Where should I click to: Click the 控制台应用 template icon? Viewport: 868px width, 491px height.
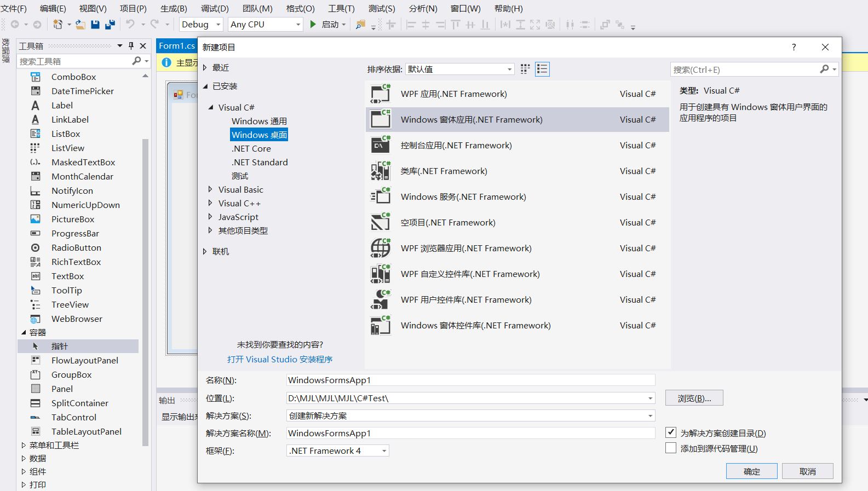click(x=381, y=145)
